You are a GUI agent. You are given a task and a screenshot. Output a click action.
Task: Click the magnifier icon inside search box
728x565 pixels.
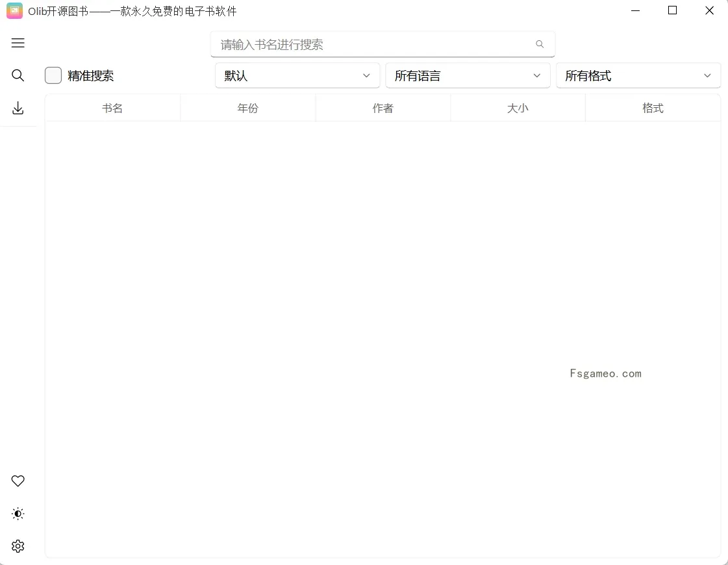[540, 44]
